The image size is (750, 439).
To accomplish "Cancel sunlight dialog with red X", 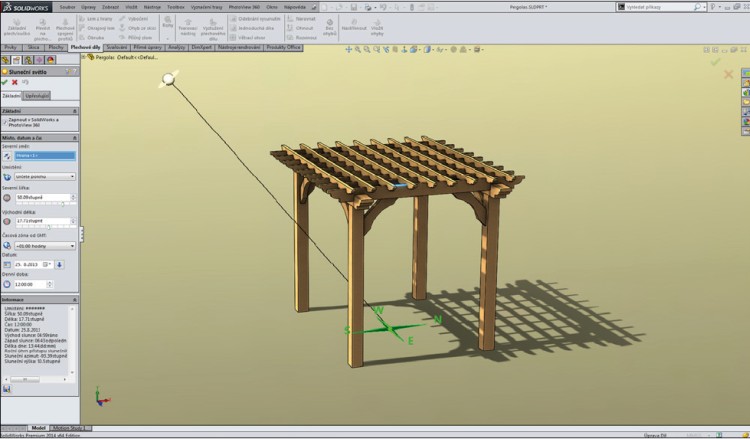I will pos(15,82).
